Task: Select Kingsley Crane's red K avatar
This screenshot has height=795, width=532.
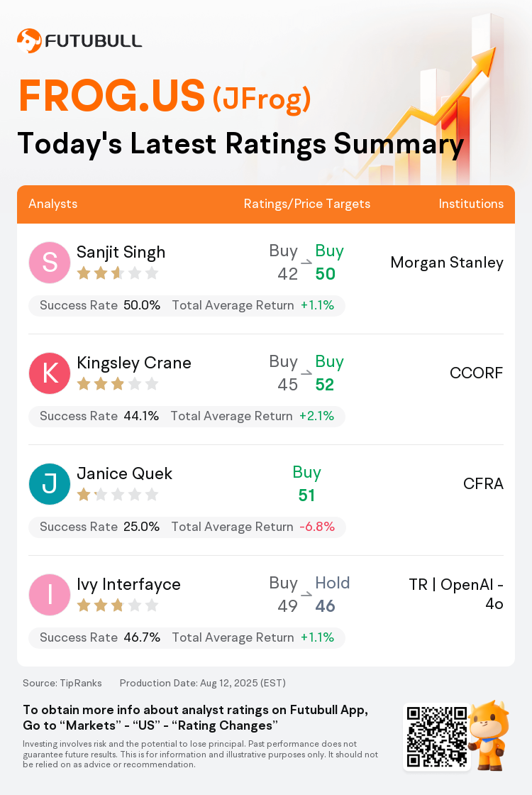Action: (50, 373)
